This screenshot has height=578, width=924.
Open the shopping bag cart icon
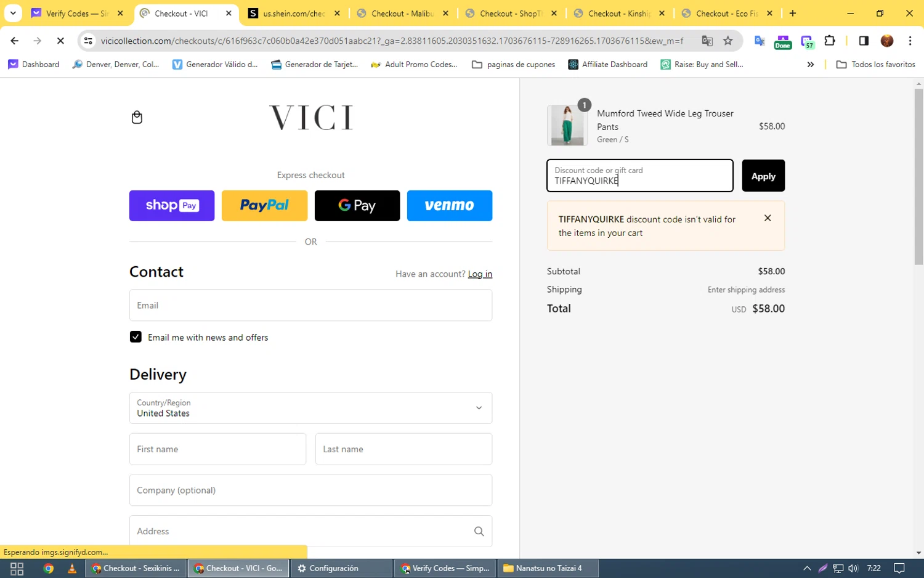[137, 117]
